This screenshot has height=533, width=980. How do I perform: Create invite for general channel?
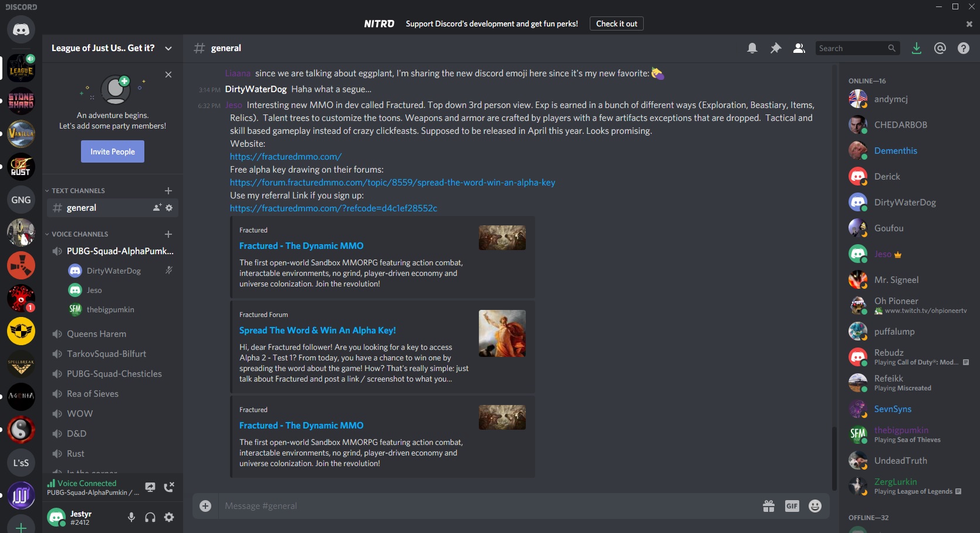pos(157,207)
